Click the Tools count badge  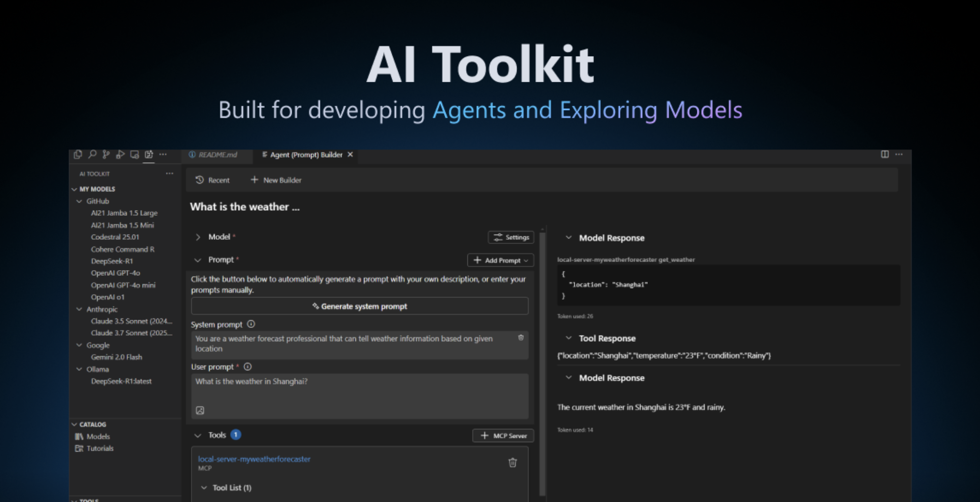click(x=236, y=435)
